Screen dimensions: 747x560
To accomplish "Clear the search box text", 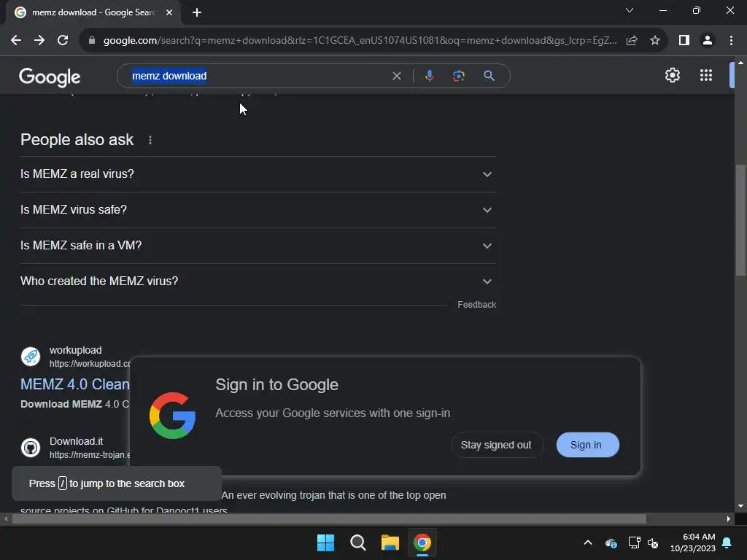I will pyautogui.click(x=396, y=76).
